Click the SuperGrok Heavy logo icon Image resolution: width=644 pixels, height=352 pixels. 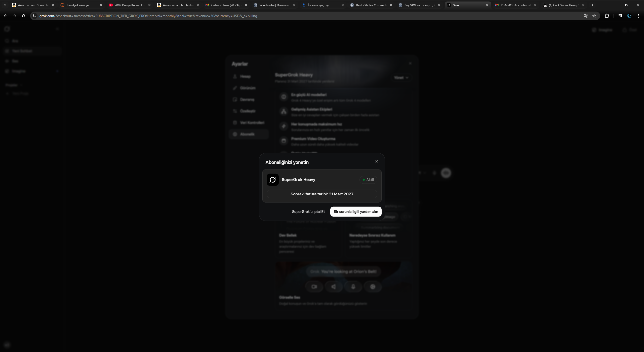pyautogui.click(x=273, y=180)
